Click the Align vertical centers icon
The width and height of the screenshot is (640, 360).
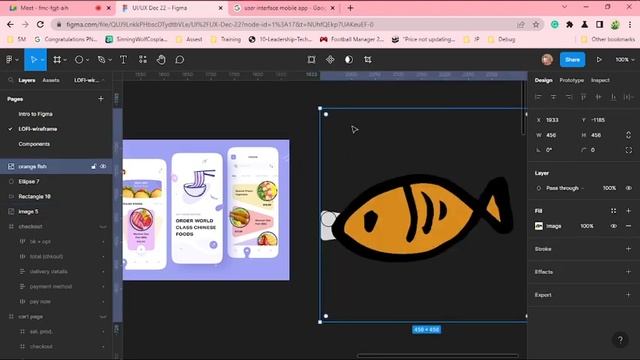coord(598,97)
